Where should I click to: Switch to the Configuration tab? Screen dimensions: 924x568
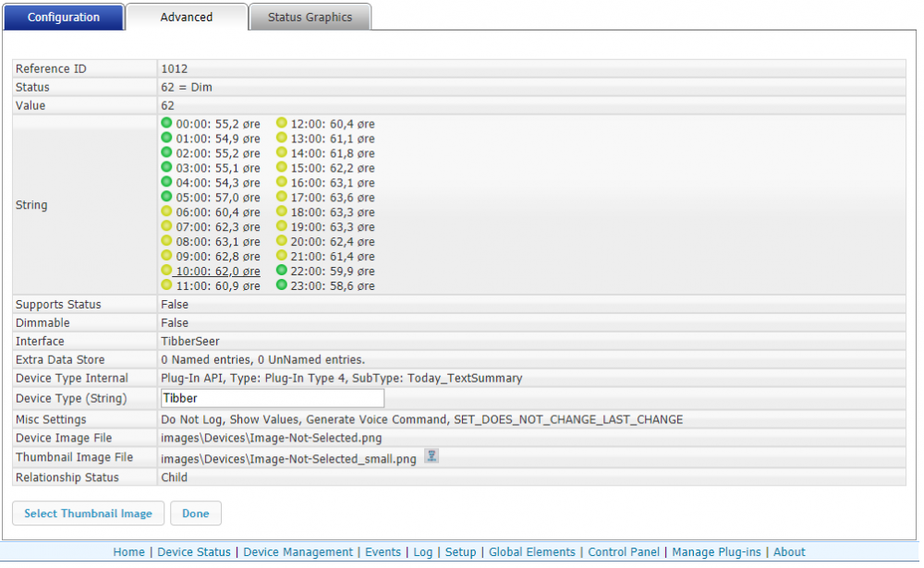point(64,18)
